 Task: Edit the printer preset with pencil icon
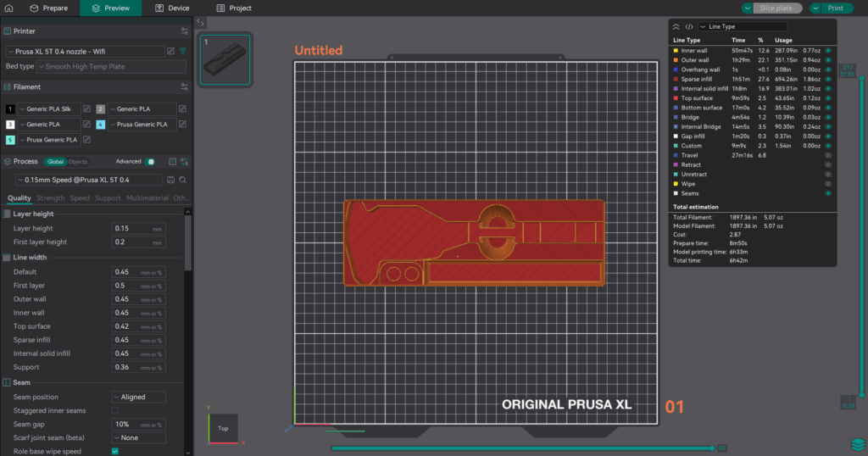pyautogui.click(x=170, y=52)
